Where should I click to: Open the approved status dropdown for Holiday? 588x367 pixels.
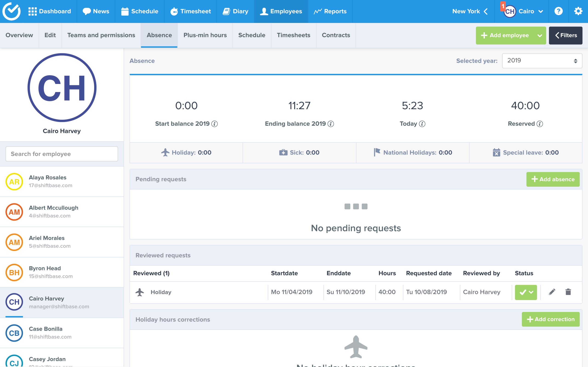(526, 292)
